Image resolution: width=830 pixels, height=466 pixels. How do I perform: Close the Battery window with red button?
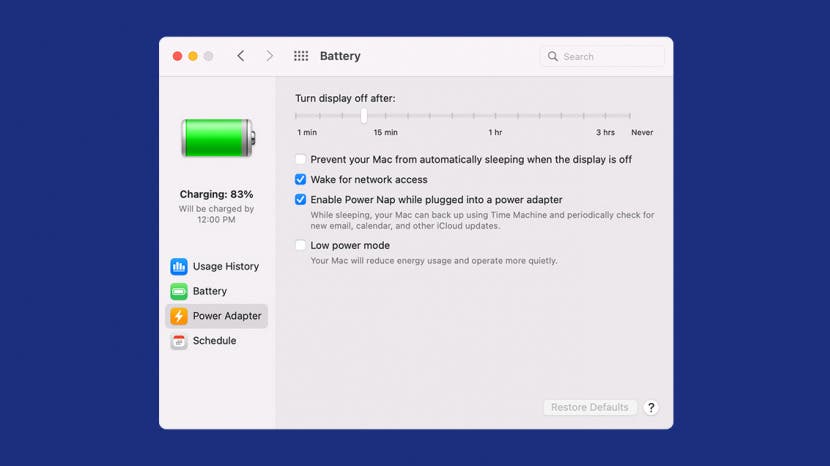point(177,56)
